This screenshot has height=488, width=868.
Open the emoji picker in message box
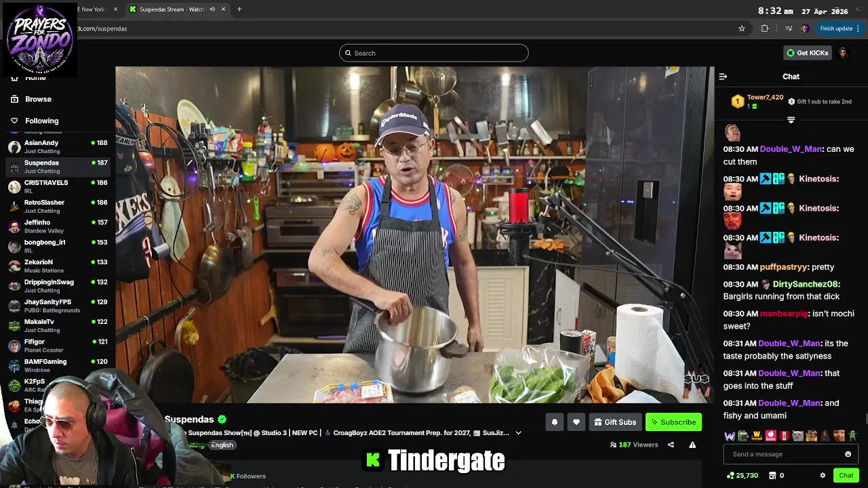(848, 454)
